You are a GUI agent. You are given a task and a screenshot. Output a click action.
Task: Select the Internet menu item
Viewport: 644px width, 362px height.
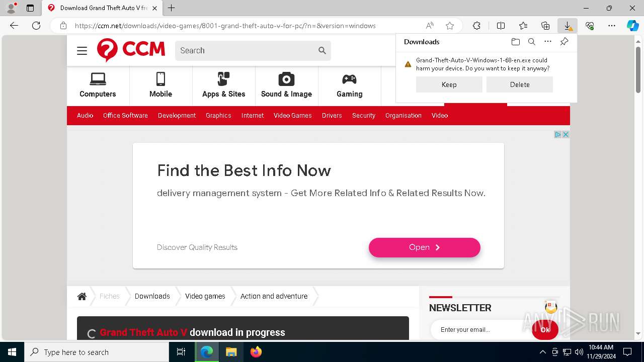click(x=253, y=115)
